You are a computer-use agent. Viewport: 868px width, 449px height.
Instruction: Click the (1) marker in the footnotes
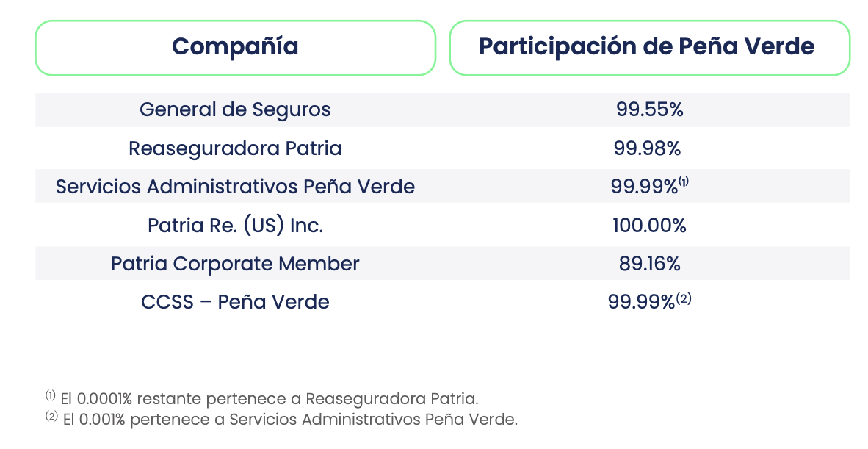[x=50, y=396]
